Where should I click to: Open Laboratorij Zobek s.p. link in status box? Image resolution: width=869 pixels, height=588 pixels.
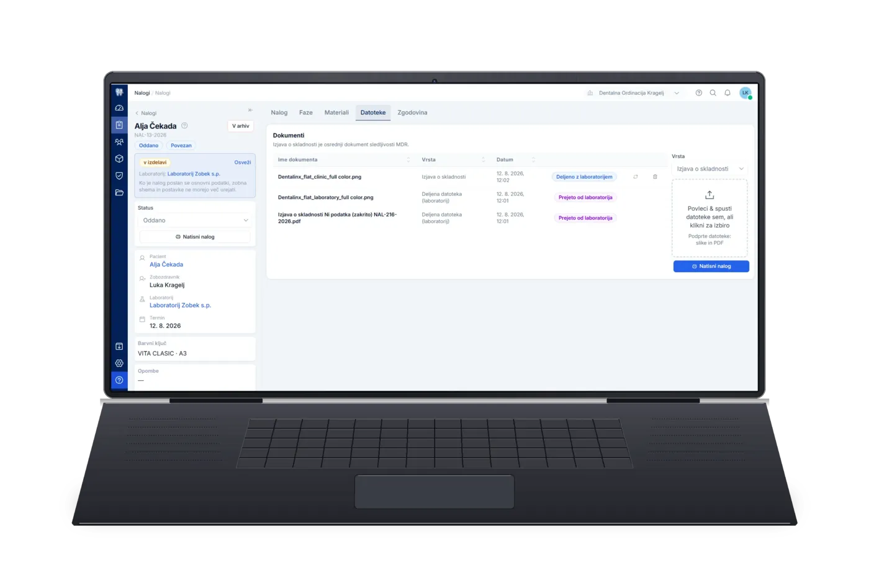point(194,174)
